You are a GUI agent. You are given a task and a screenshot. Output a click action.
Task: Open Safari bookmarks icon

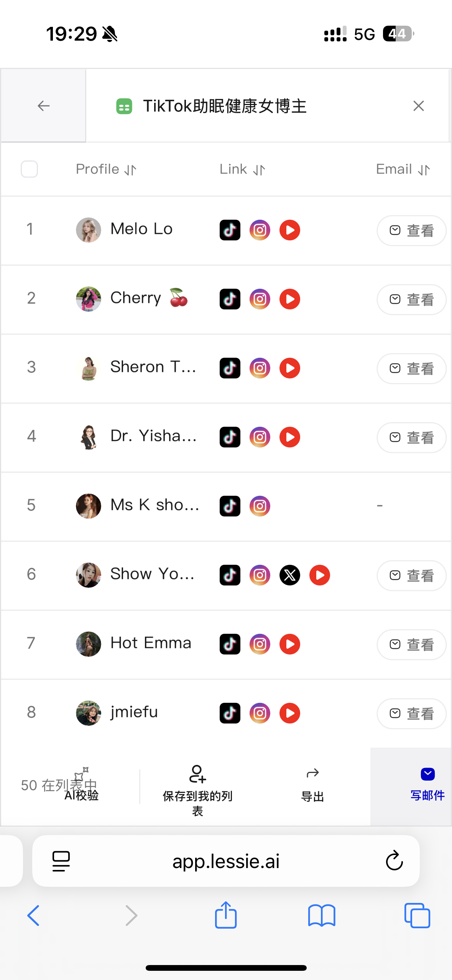click(x=321, y=916)
